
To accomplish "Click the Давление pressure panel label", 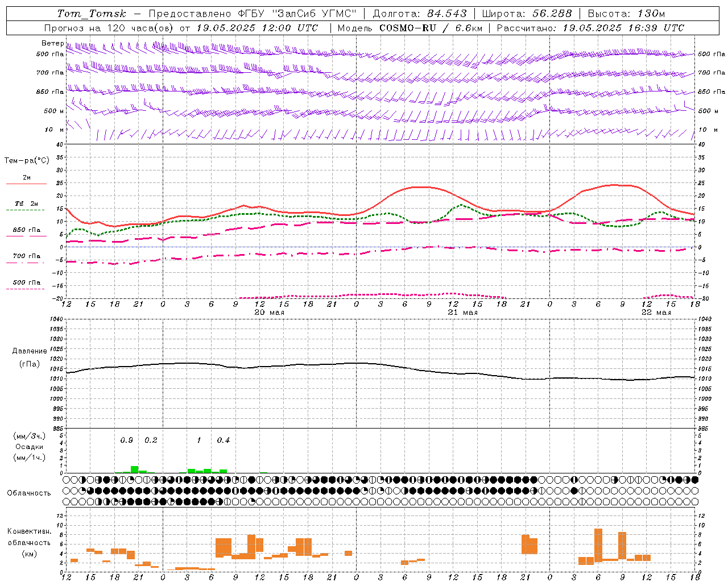I will [x=30, y=351].
